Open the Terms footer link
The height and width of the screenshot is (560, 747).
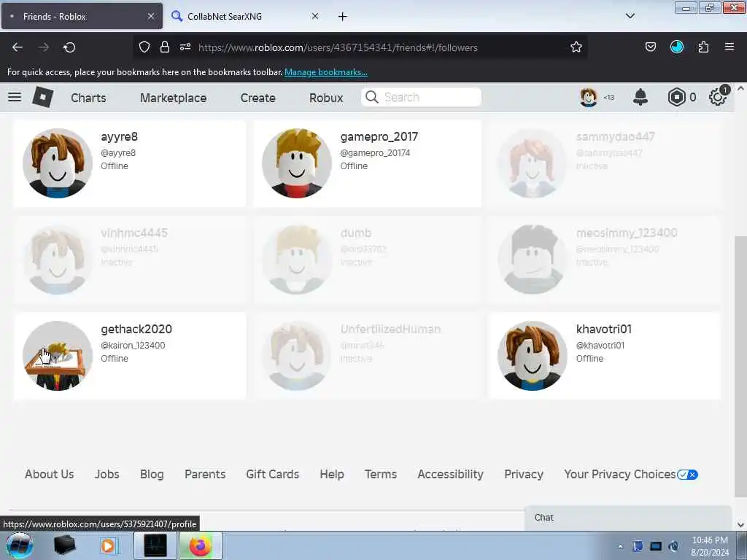point(381,474)
